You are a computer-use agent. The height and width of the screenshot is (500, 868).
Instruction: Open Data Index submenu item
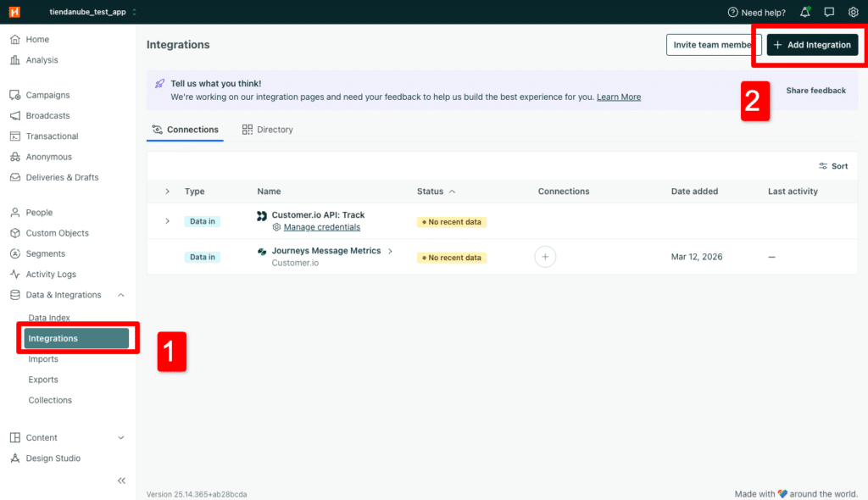[x=48, y=317]
